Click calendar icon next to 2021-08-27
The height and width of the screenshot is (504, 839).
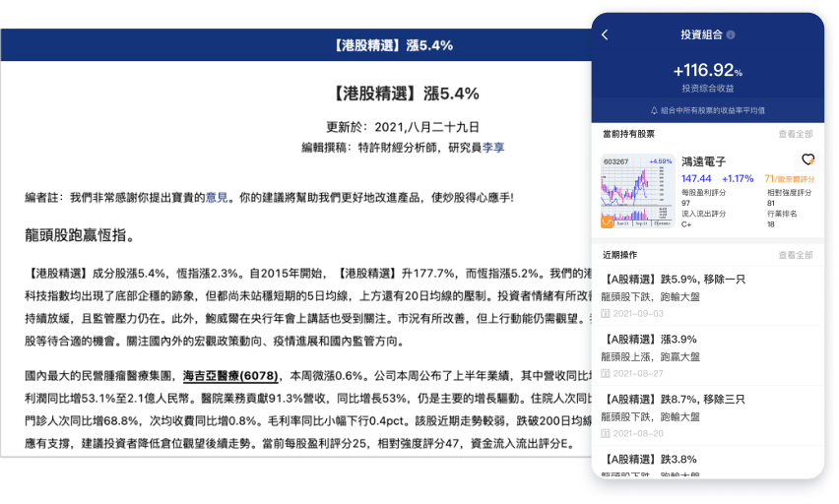(x=606, y=374)
